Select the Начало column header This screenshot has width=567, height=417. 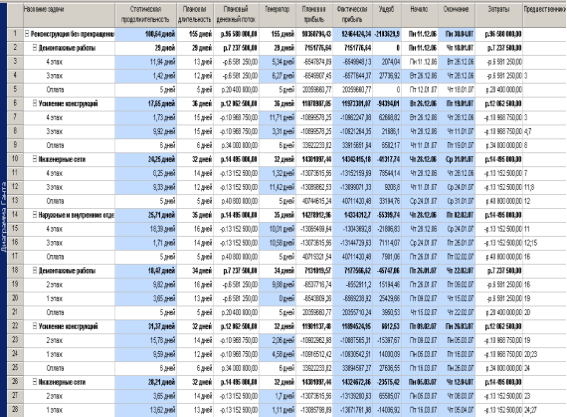pyautogui.click(x=420, y=15)
